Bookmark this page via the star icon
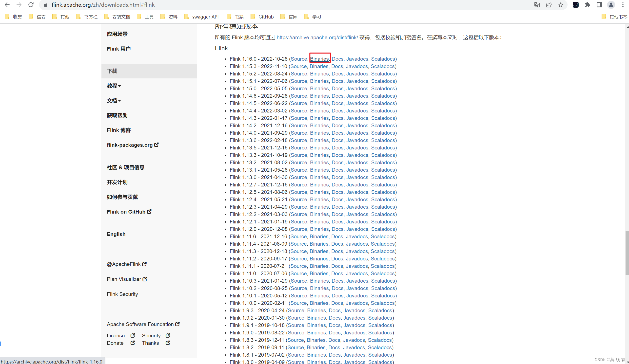This screenshot has width=629, height=364. 561,4
